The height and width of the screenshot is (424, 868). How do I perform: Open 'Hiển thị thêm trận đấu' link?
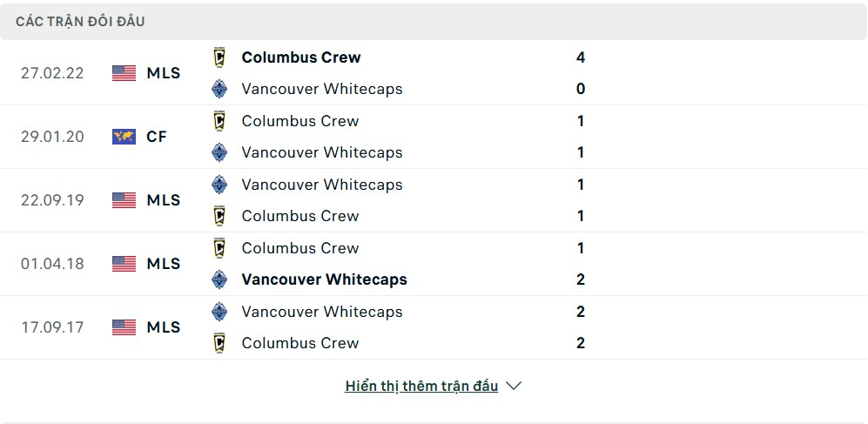(x=421, y=386)
